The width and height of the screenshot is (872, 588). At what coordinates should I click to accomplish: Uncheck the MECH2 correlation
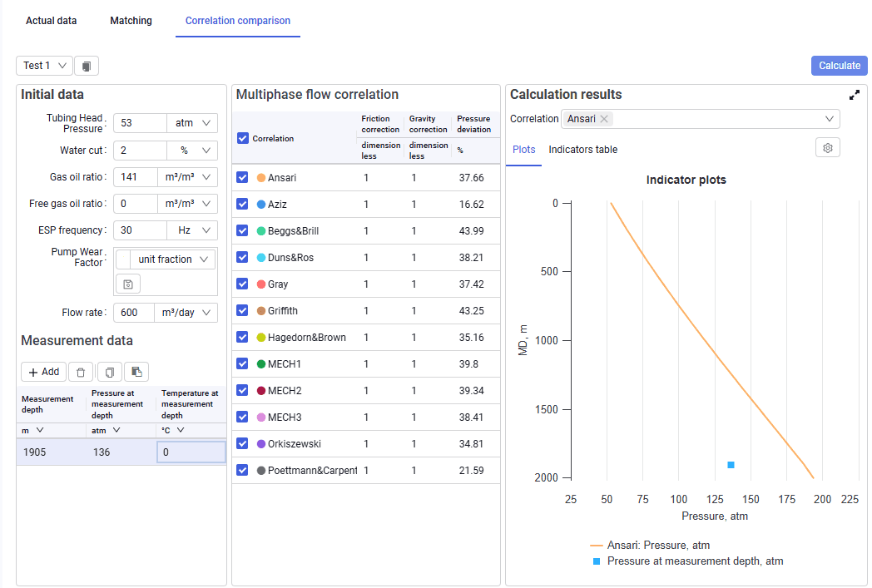click(242, 390)
